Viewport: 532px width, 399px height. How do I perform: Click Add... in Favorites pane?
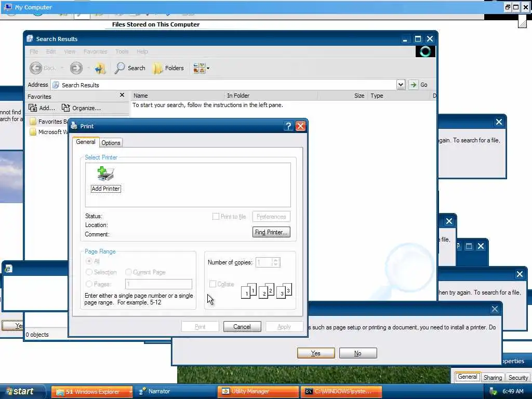point(42,108)
